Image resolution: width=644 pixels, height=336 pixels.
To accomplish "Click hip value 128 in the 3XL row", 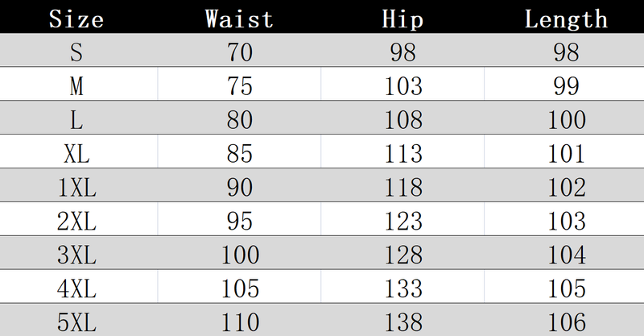I will [402, 254].
